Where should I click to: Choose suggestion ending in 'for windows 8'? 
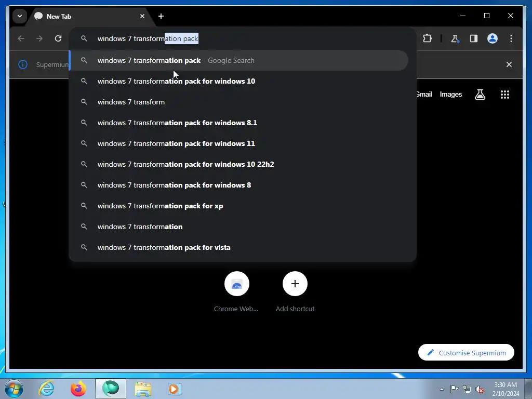(239, 185)
